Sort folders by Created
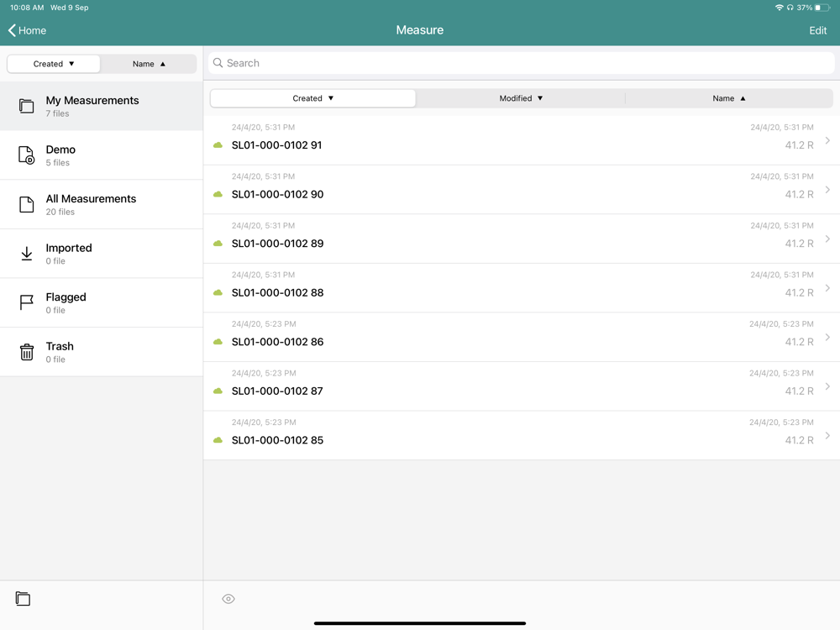Viewport: 840px width, 630px height. pyautogui.click(x=54, y=64)
